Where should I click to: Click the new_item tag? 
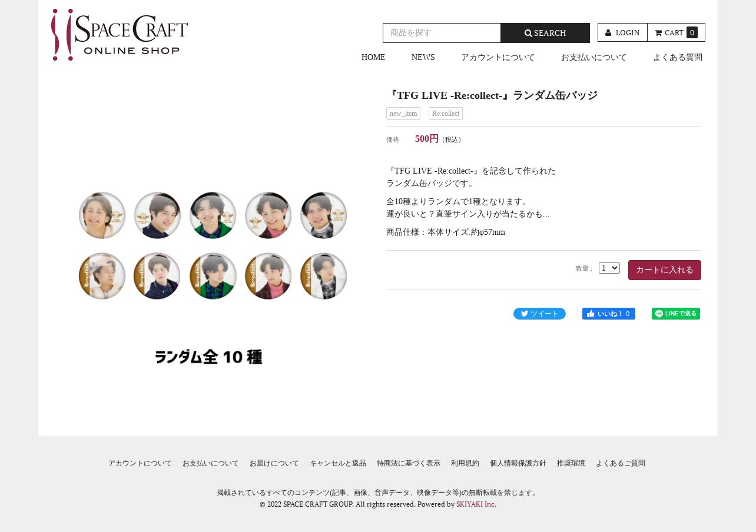[403, 114]
